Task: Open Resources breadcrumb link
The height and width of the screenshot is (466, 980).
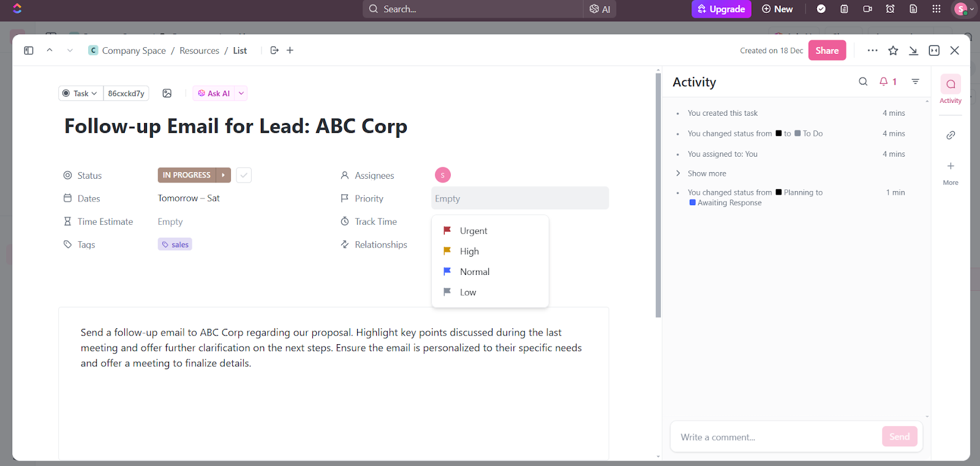Action: click(199, 50)
